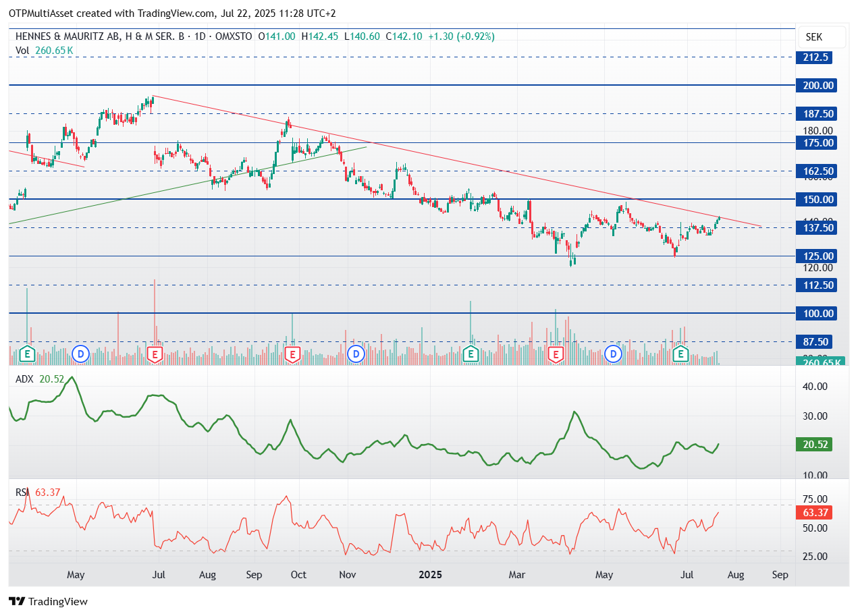The width and height of the screenshot is (858, 616).
Task: Click the dividend D marker near May 2025
Action: pos(613,354)
